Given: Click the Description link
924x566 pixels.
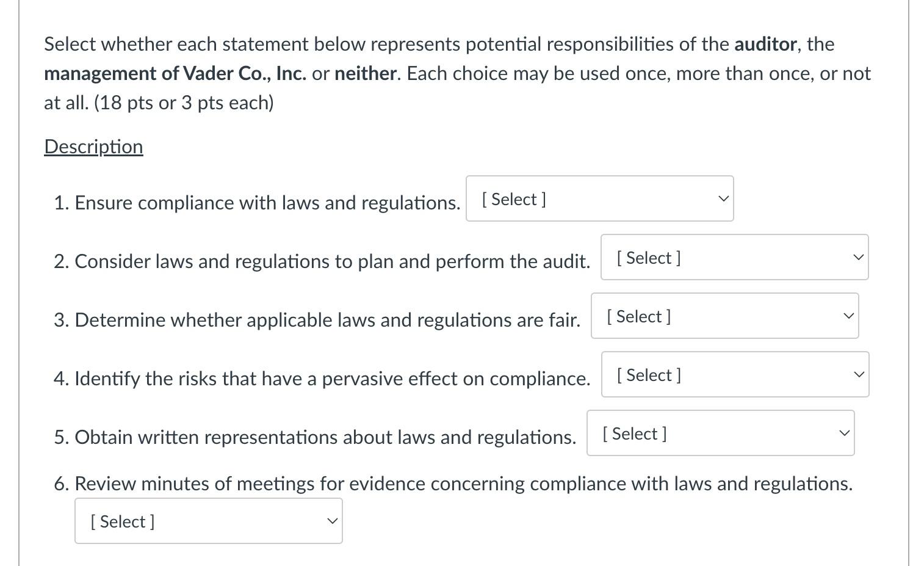Looking at the screenshot, I should click(x=93, y=146).
